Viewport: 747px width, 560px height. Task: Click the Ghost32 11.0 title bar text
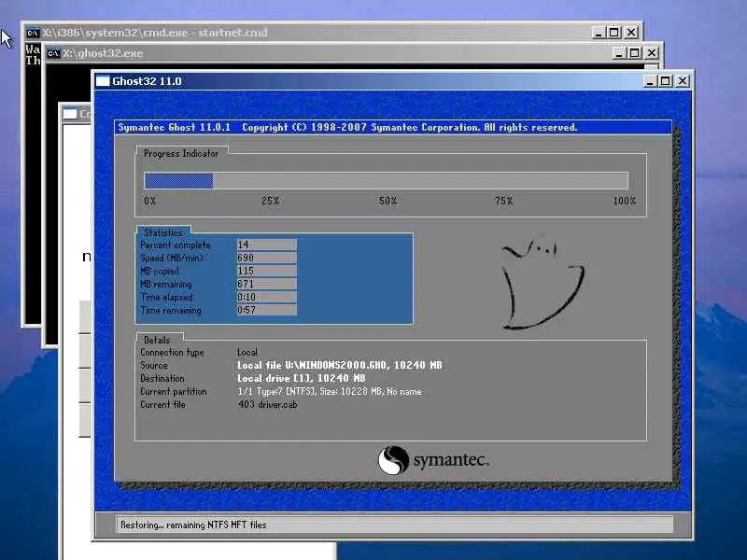pyautogui.click(x=147, y=81)
